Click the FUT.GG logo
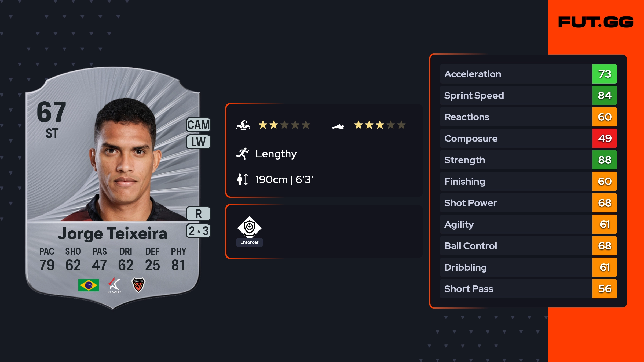Viewport: 644px width, 362px height. tap(596, 22)
